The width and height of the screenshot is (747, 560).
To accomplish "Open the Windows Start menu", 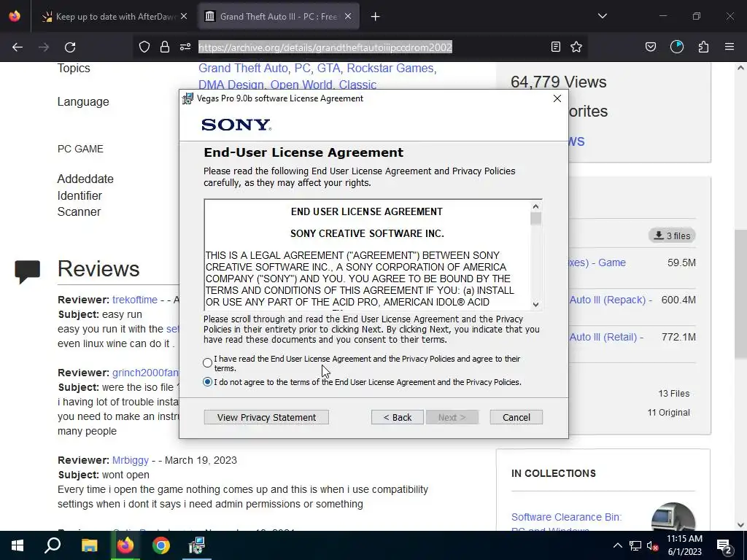I will click(18, 545).
